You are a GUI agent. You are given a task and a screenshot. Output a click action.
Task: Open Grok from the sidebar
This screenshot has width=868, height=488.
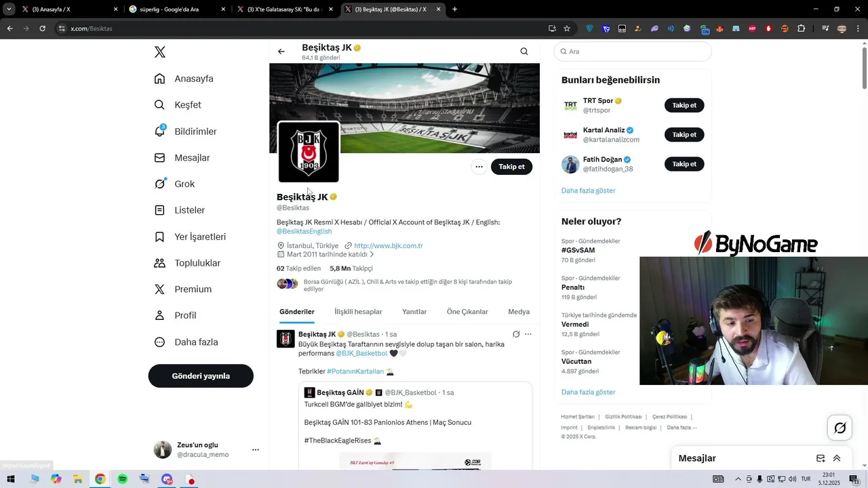pos(174,184)
